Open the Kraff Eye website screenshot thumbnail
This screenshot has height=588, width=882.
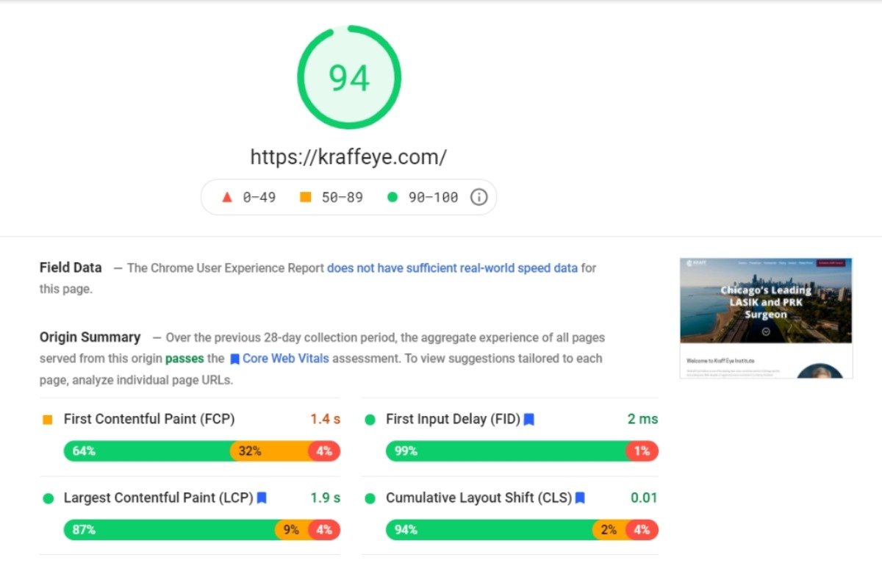(766, 318)
